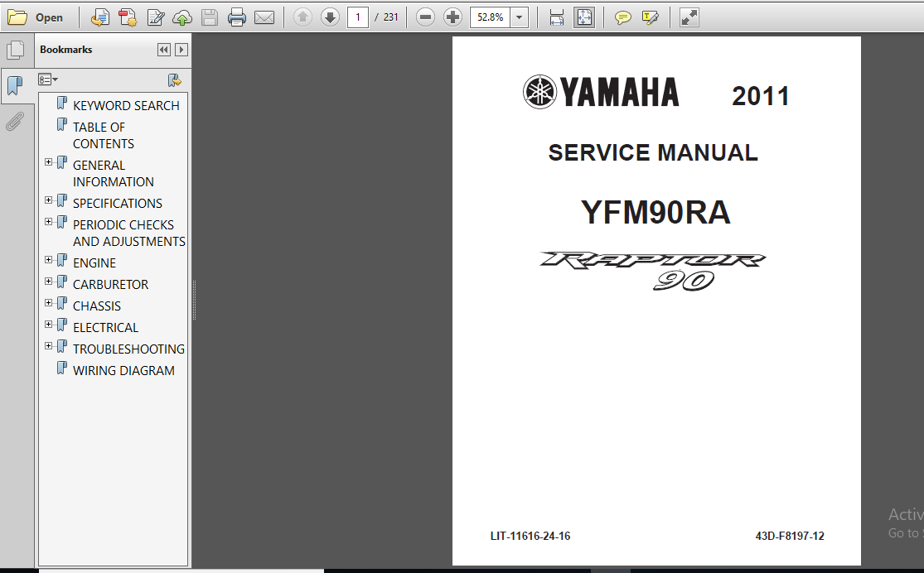This screenshot has height=573, width=924.
Task: Open the Bookmarks panel icon in sidebar
Action: 15,86
